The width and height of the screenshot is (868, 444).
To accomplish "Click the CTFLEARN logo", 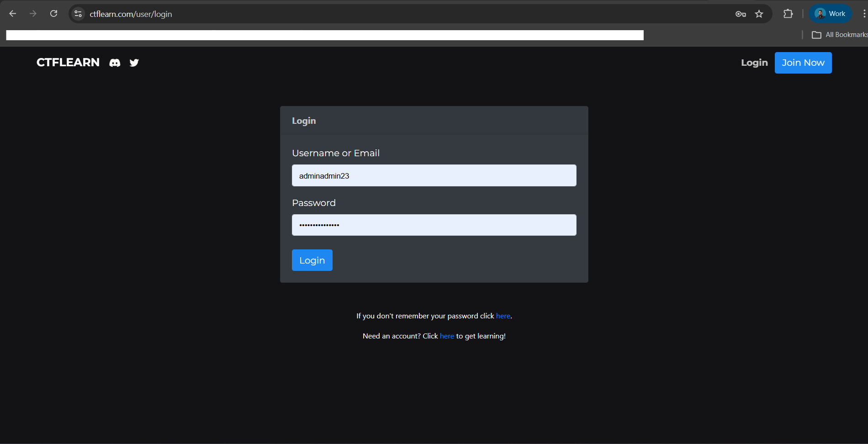I will coord(68,62).
